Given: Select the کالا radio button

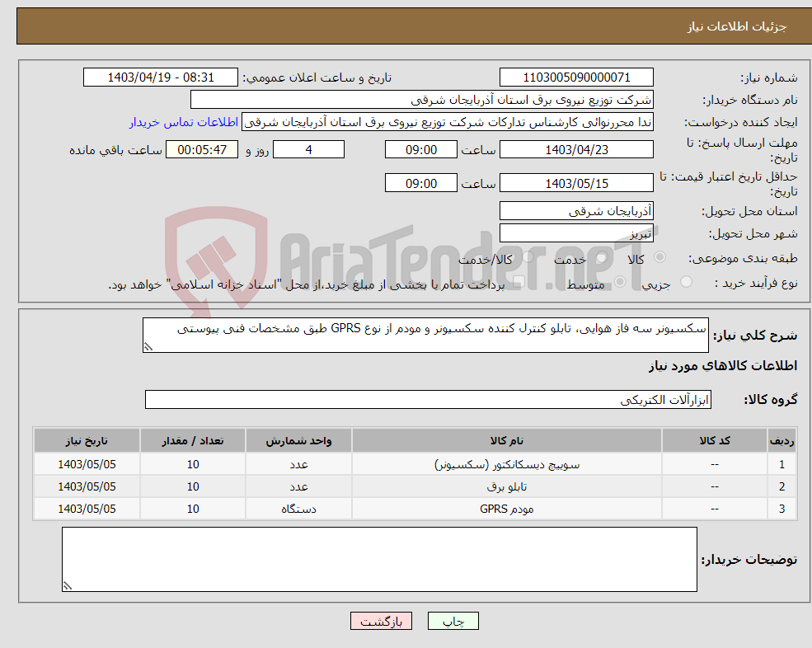Looking at the screenshot, I should (x=659, y=257).
